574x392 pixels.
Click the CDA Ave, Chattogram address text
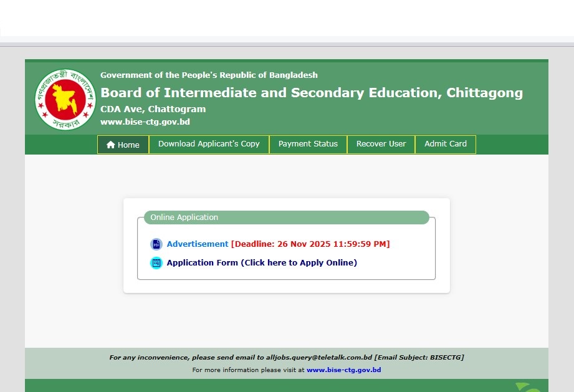click(153, 109)
